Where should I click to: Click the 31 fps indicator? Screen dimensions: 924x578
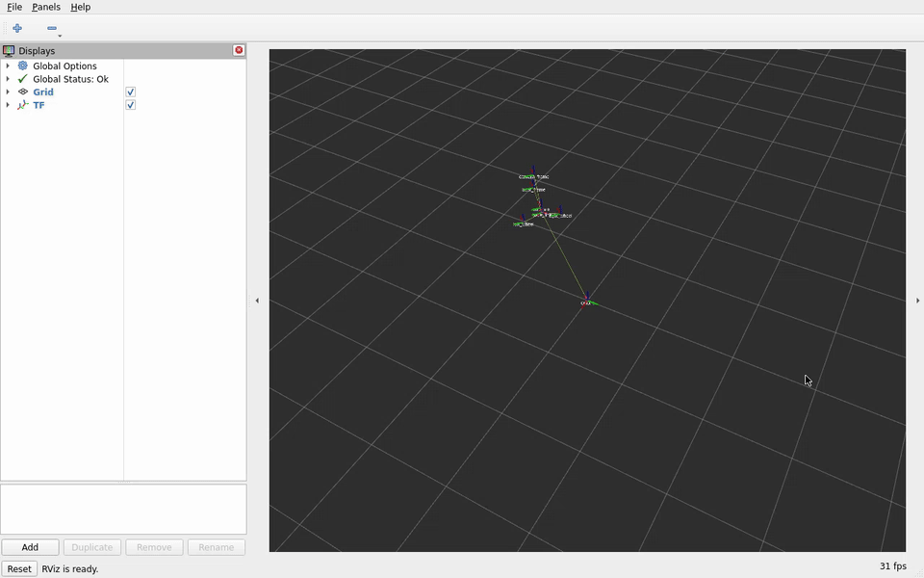(x=893, y=566)
